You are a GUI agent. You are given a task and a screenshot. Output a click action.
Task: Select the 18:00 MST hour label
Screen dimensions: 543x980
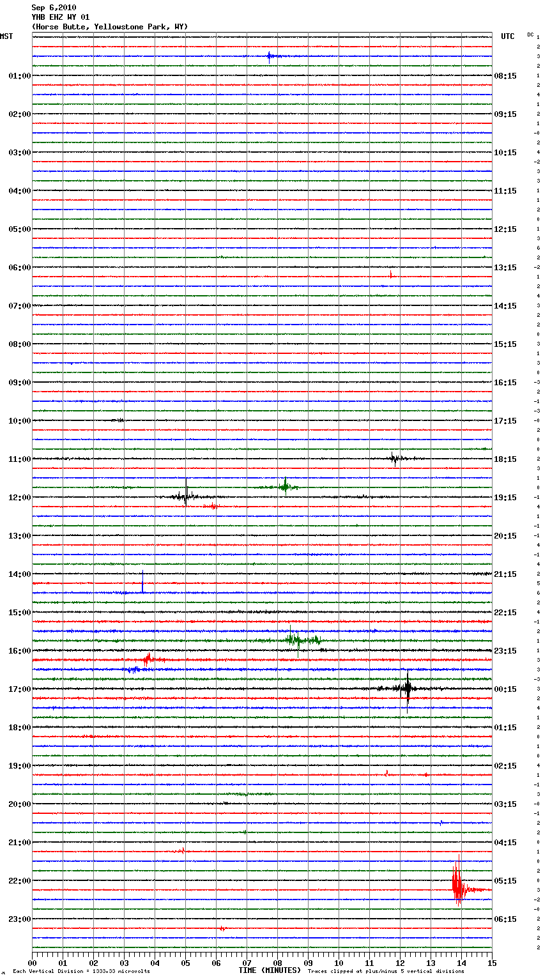pyautogui.click(x=20, y=728)
